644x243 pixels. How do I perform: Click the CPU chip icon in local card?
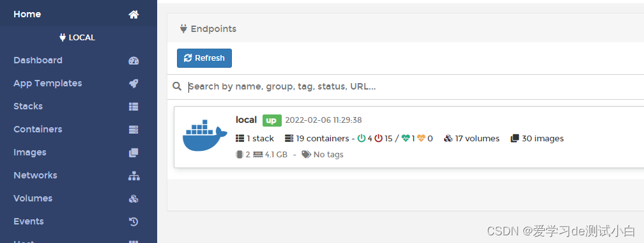click(x=240, y=155)
